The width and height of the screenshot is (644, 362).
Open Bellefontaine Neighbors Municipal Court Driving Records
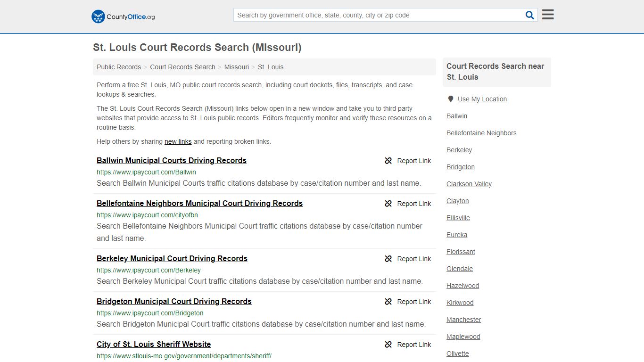199,203
